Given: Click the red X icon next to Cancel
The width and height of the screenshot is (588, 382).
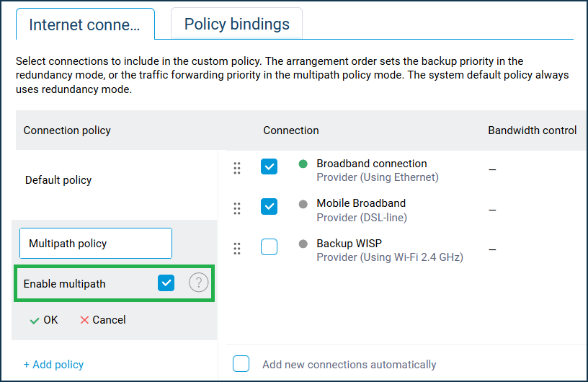Looking at the screenshot, I should [x=84, y=320].
